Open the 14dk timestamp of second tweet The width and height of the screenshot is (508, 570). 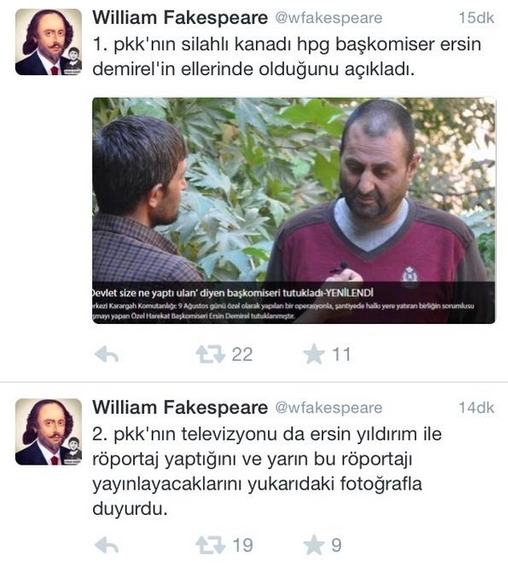476,408
